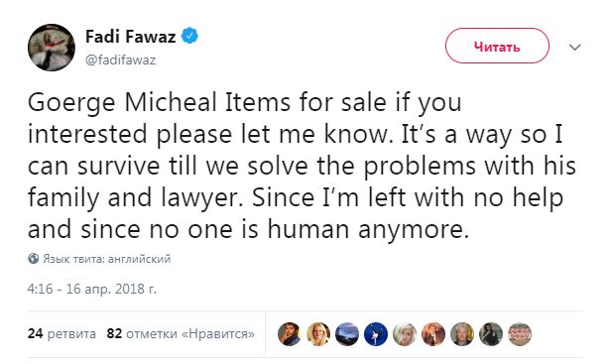Viewport: 612px width, 364px height.
Task: Open the first liker avatar, a bearded man
Action: (290, 334)
